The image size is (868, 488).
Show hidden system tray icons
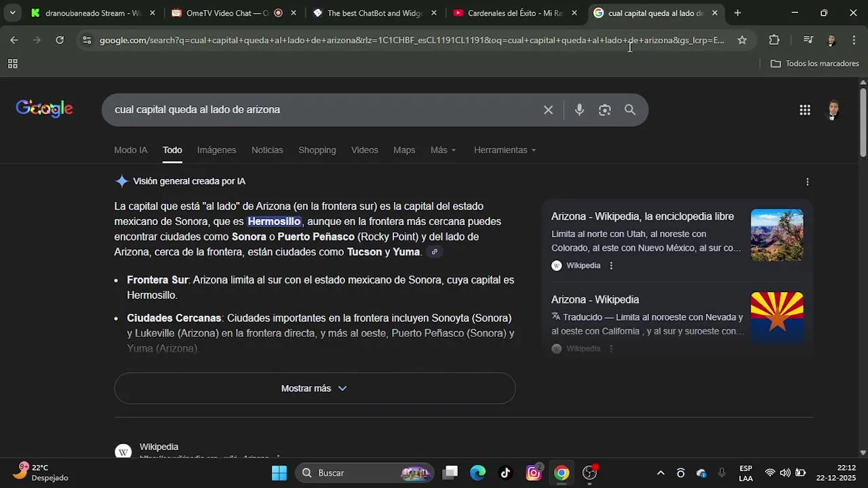(660, 473)
